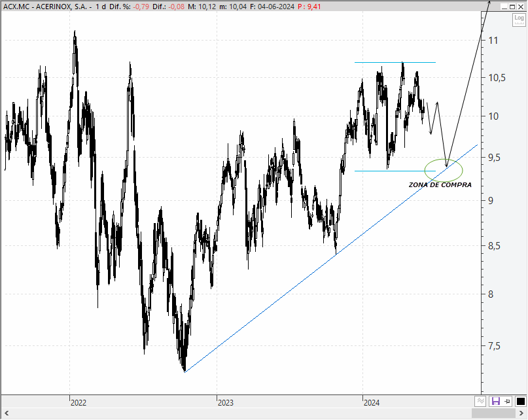The width and height of the screenshot is (528, 420).
Task: Click the 2024 label on time axis
Action: click(372, 403)
